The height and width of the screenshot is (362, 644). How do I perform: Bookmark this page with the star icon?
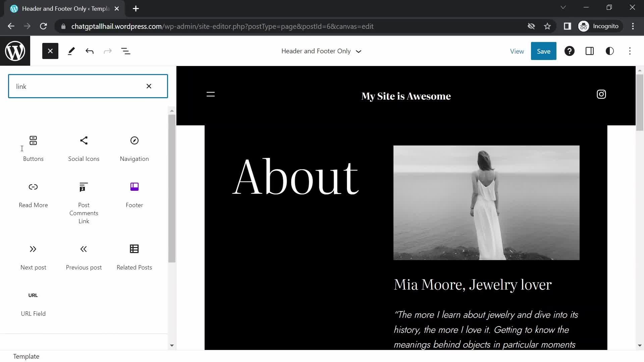pyautogui.click(x=547, y=26)
